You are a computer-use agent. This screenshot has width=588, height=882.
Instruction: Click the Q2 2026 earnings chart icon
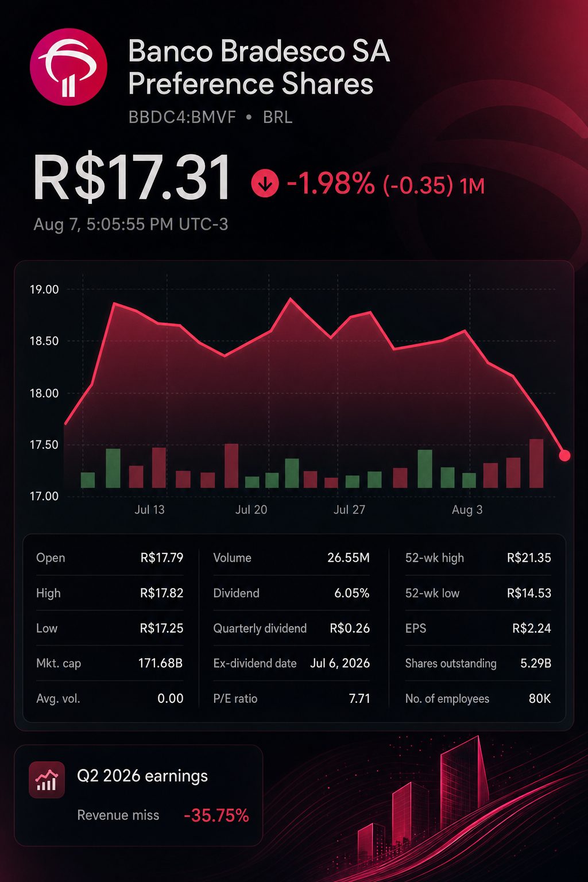pyautogui.click(x=47, y=780)
